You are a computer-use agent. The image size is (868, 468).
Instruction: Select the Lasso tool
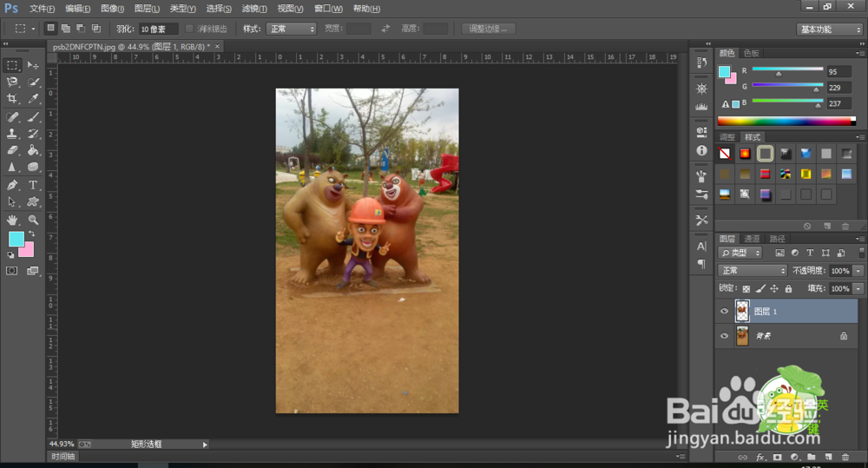pos(12,82)
